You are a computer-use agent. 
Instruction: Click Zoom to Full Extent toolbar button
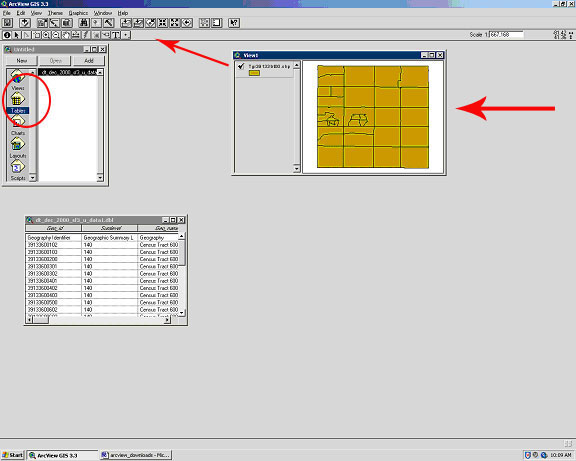[x=126, y=23]
